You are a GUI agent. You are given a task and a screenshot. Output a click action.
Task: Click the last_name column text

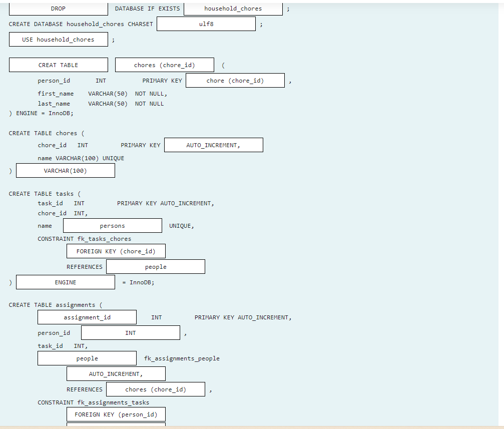54,104
